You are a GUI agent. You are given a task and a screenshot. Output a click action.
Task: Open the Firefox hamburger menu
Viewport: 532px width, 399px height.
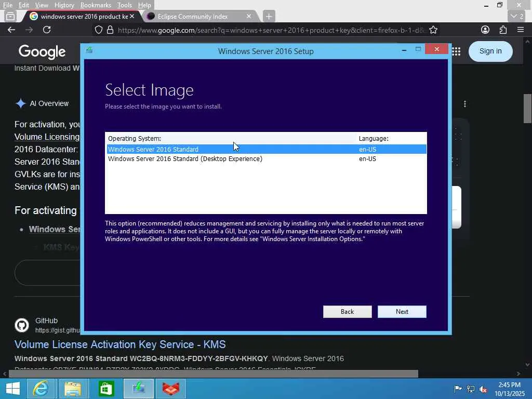pos(521,30)
